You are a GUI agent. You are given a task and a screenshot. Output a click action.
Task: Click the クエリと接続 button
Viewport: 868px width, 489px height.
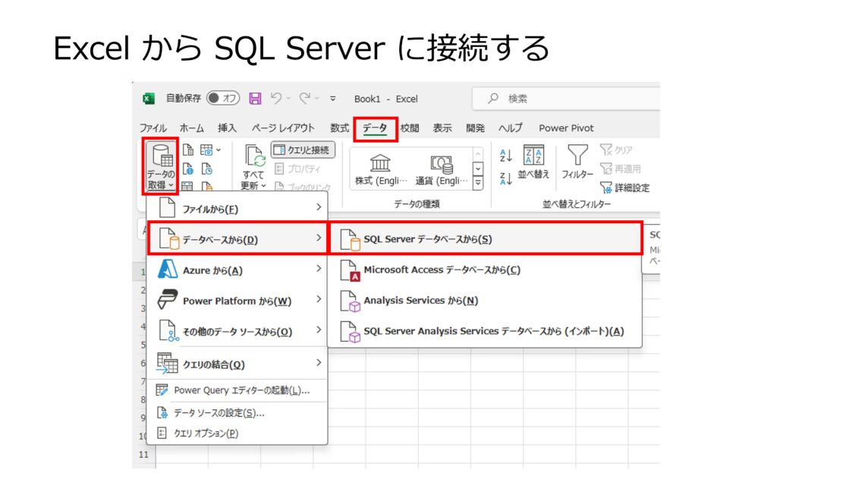pyautogui.click(x=301, y=150)
